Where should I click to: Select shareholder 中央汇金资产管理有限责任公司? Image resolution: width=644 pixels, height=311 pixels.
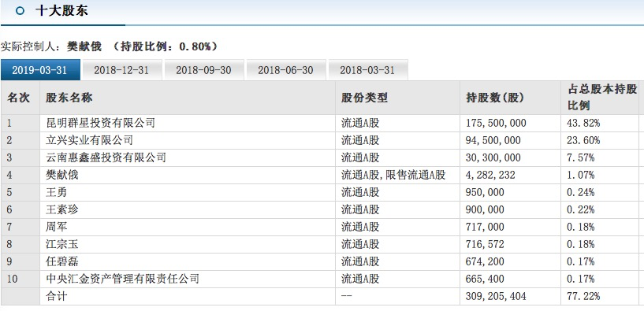click(x=122, y=279)
